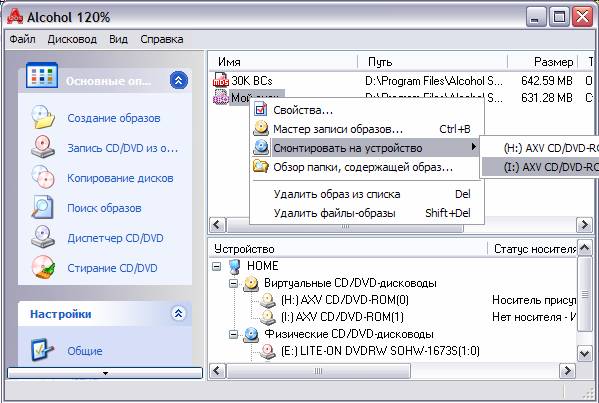Screen dimensions: 599x403
Task: Open Диспетчер CD/DVD link
Action: 115,238
